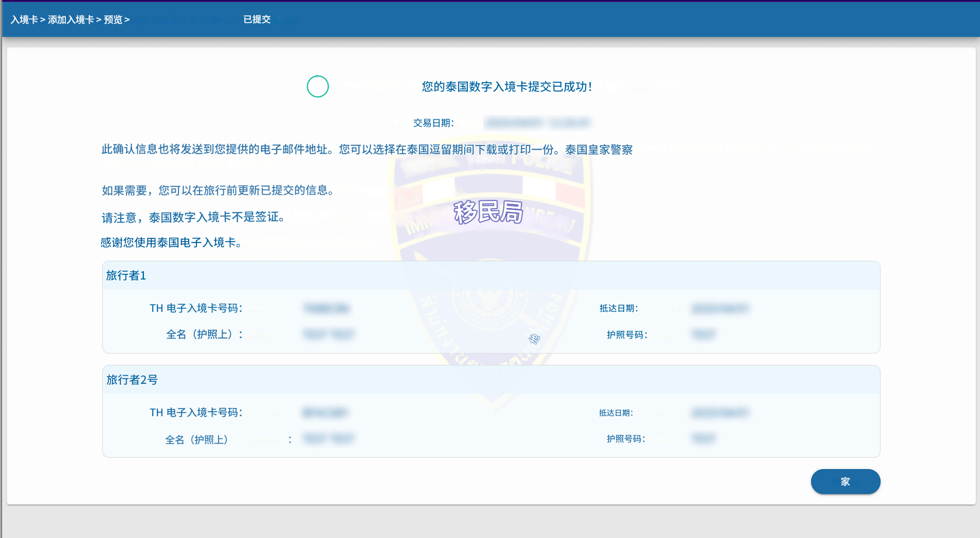Click the 旅行者2号 panel header
Image resolution: width=980 pixels, height=538 pixels.
click(132, 380)
